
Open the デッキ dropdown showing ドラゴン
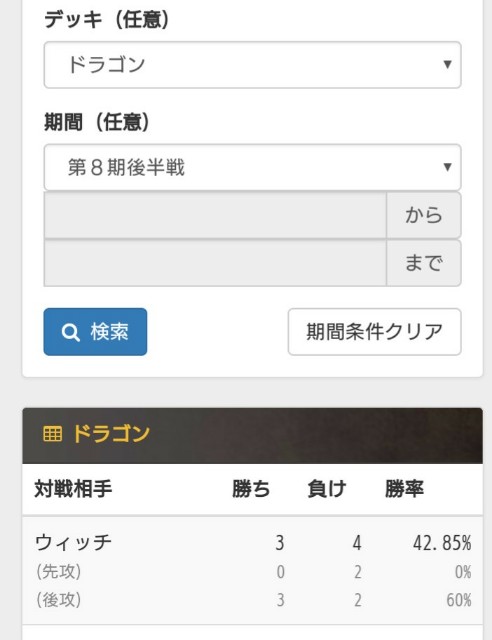252,64
